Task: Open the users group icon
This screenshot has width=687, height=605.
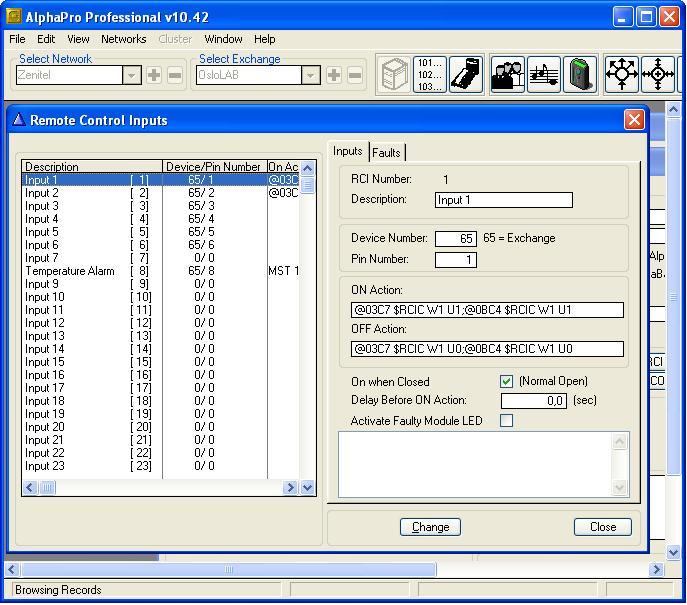Action: pyautogui.click(x=508, y=75)
